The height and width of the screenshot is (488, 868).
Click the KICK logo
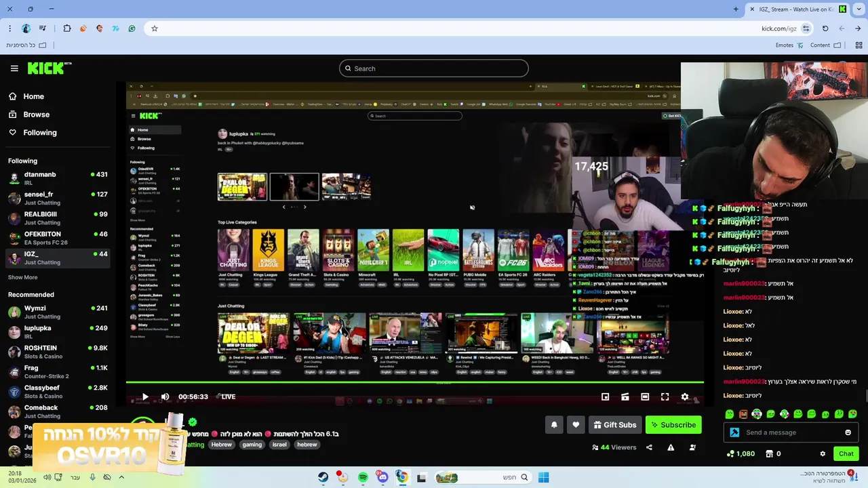(x=49, y=68)
